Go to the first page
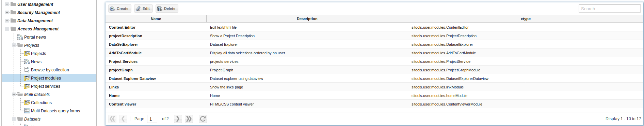The image size is (644, 126). [x=112, y=119]
